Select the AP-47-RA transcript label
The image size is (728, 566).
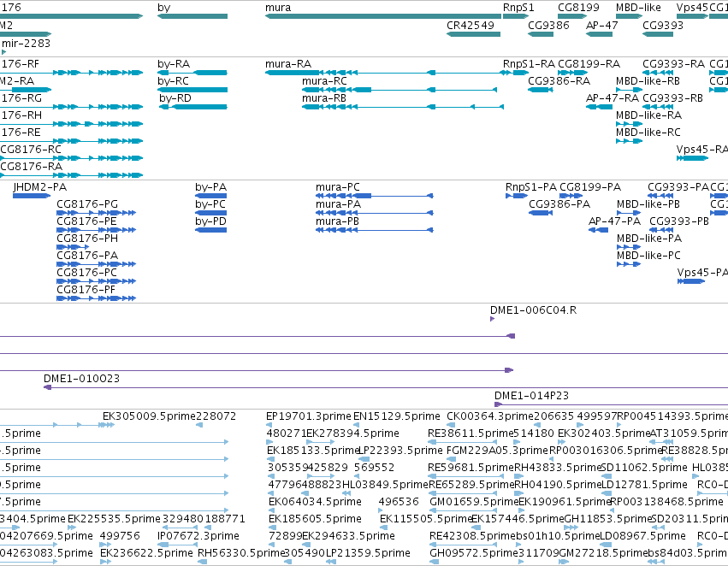pyautogui.click(x=613, y=98)
